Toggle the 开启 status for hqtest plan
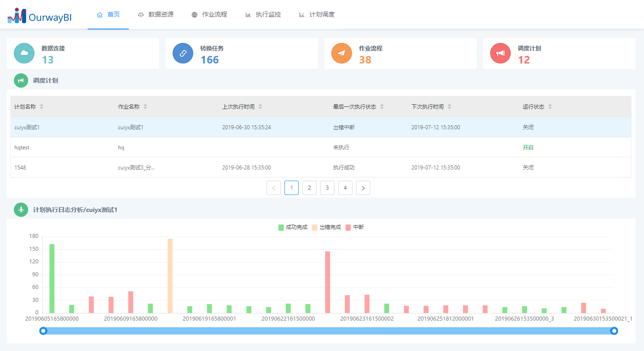This screenshot has height=351, width=644. click(528, 147)
